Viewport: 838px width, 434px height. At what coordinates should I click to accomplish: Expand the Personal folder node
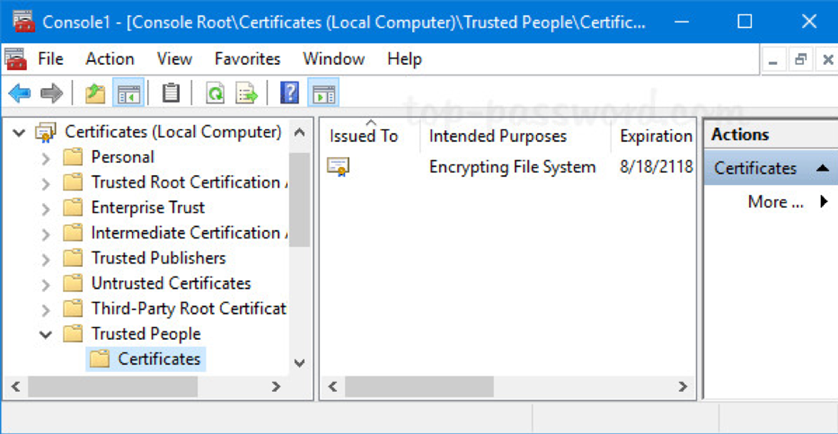46,157
